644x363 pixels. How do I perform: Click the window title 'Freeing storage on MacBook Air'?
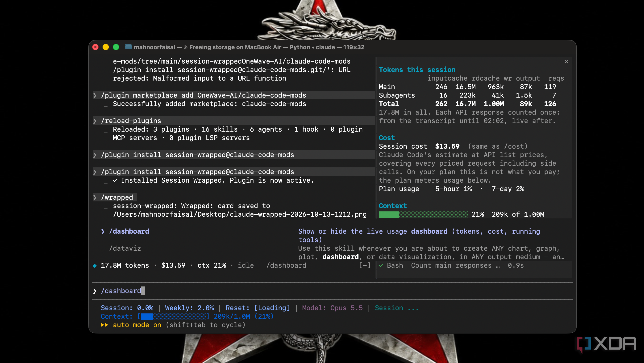pyautogui.click(x=235, y=47)
